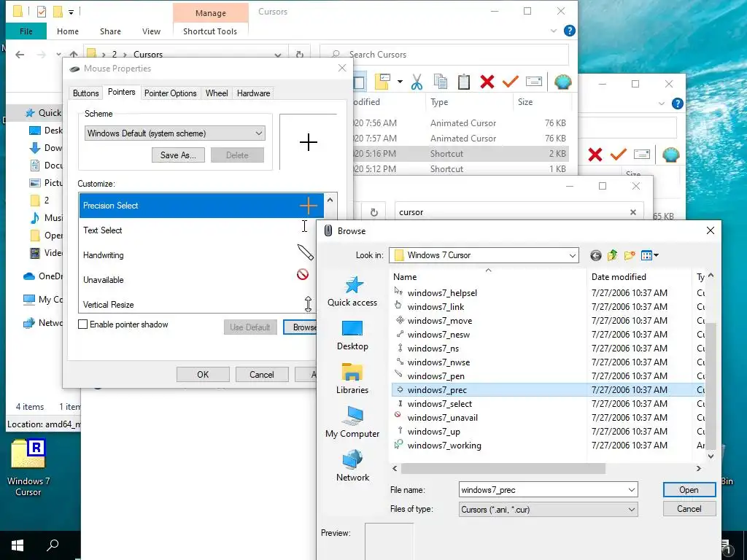
Task: Switch to Wheel tab
Action: (x=217, y=93)
